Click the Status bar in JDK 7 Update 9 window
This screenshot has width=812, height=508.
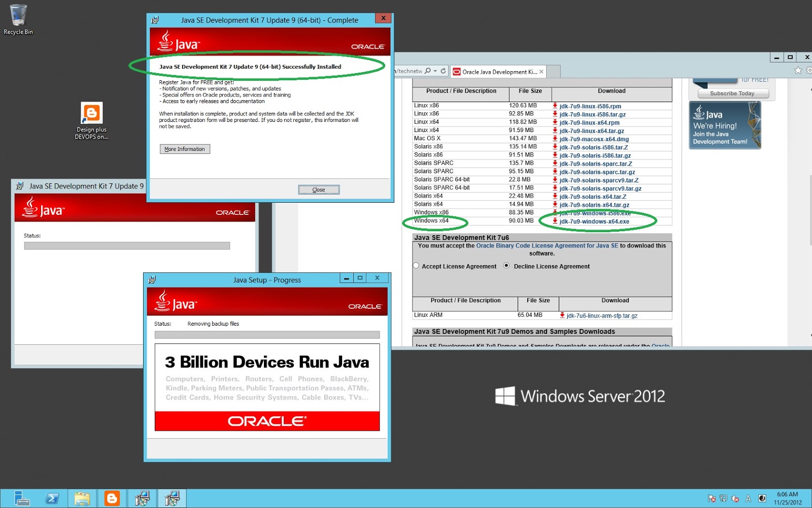(x=127, y=246)
